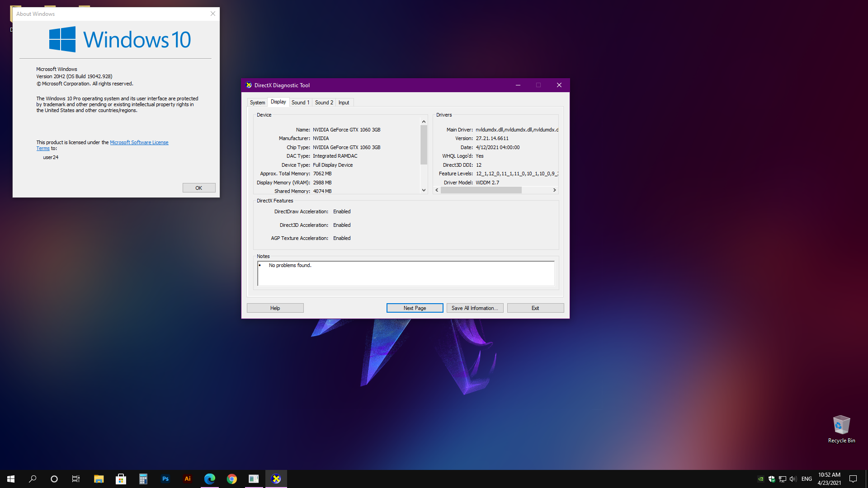This screenshot has height=488, width=868.
Task: Open Windows Security shield tray icon
Action: pos(772,479)
